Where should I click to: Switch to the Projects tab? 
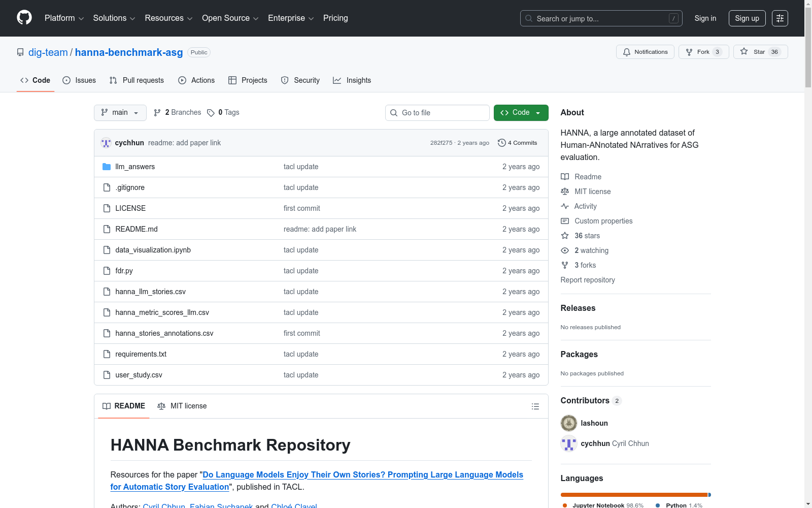point(248,80)
